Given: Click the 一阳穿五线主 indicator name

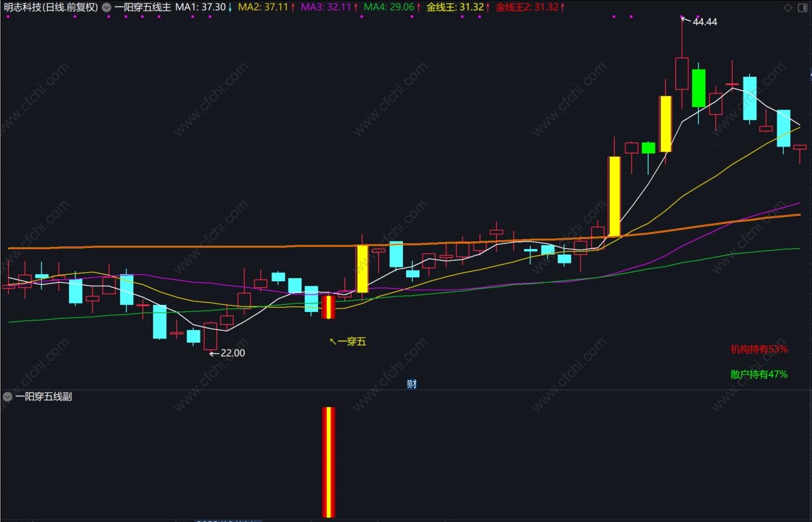Looking at the screenshot, I should click(143, 8).
